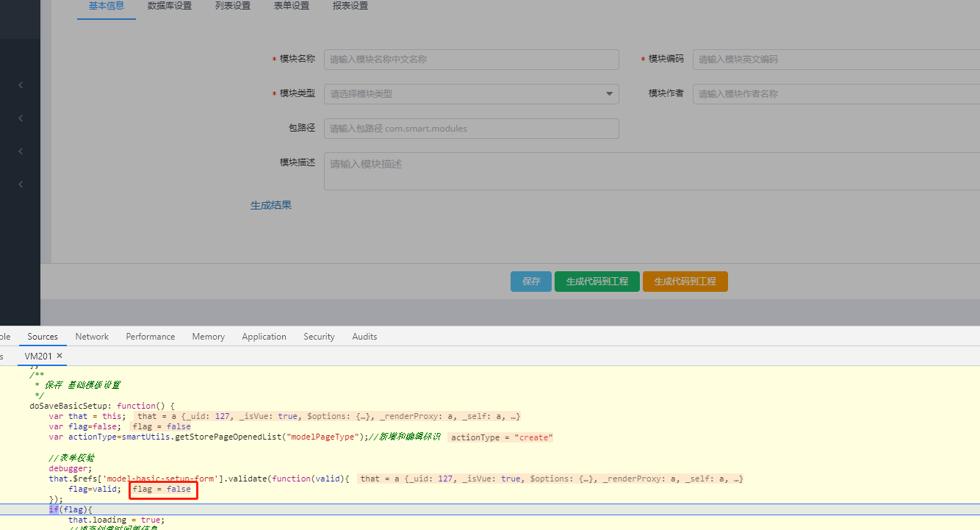Expand the second sidebar chevron
Screen dimensions: 980x530
point(21,118)
